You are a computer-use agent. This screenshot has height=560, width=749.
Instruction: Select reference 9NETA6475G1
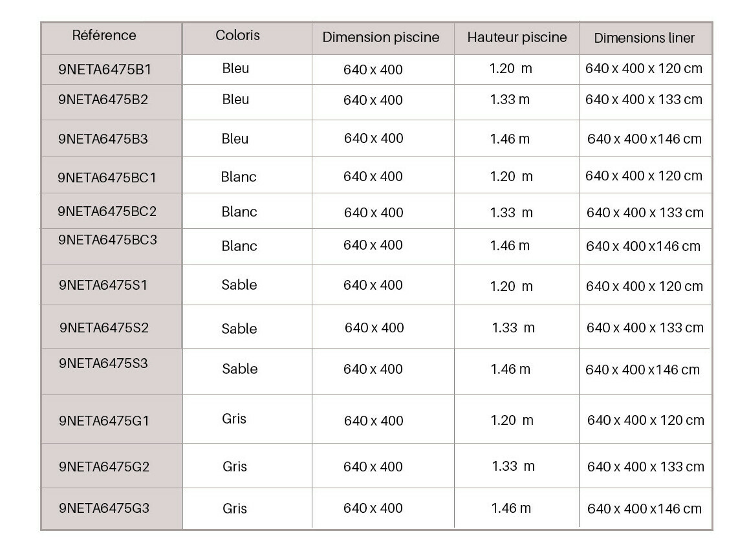click(x=103, y=421)
